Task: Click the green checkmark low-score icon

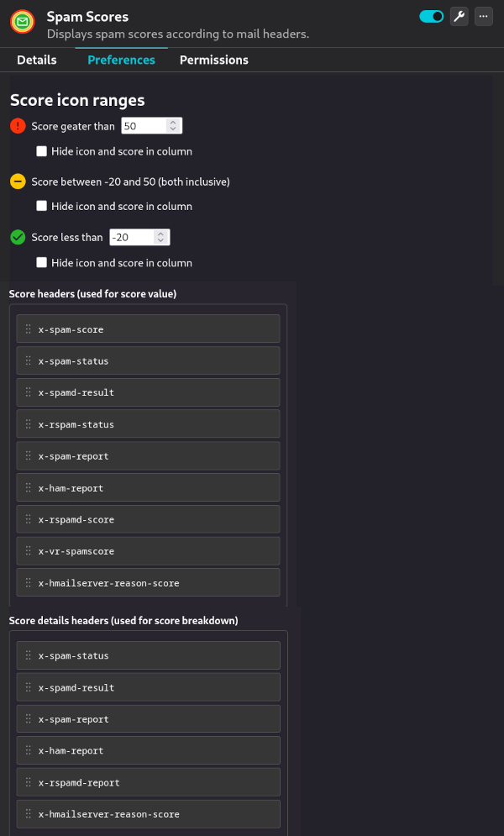Action: (x=18, y=237)
